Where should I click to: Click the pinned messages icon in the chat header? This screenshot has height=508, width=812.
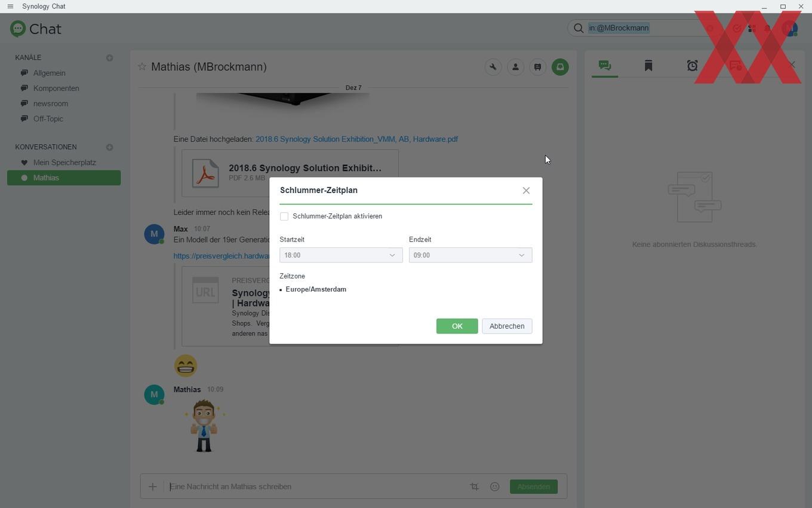(537, 67)
